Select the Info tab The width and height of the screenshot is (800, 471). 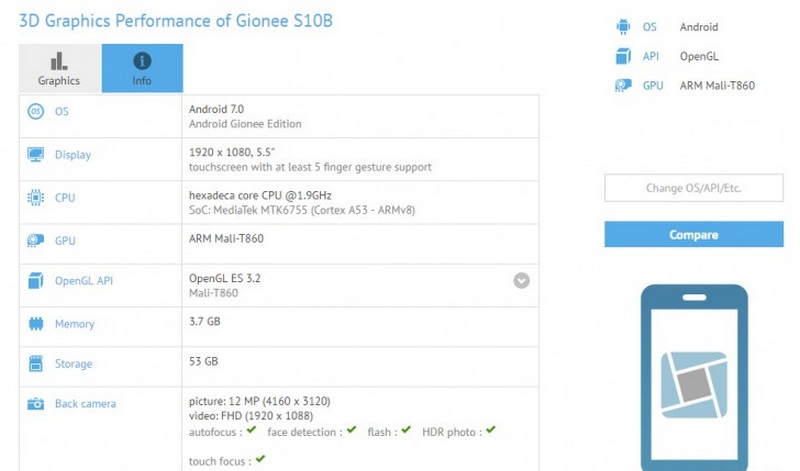click(142, 68)
